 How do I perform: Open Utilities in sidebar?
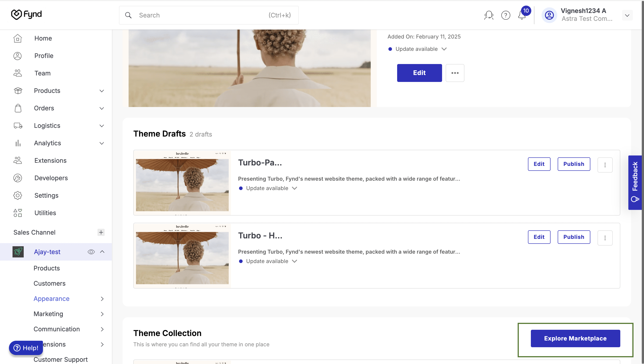pyautogui.click(x=45, y=213)
